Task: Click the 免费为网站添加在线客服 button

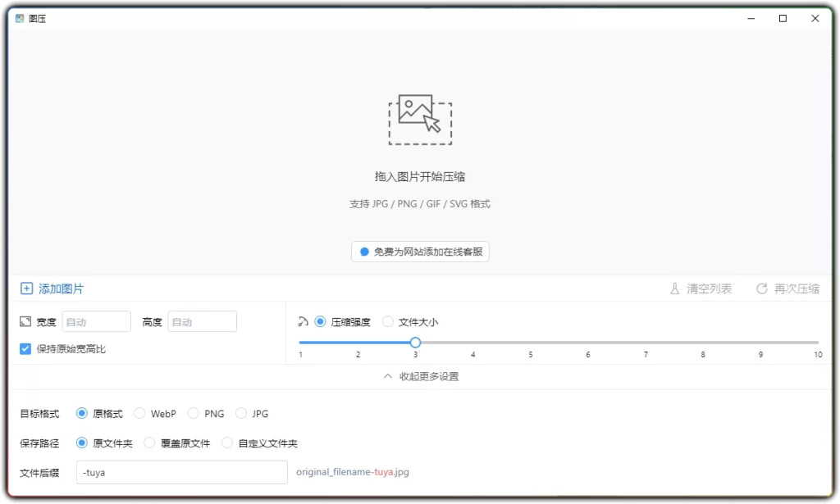Action: [420, 252]
